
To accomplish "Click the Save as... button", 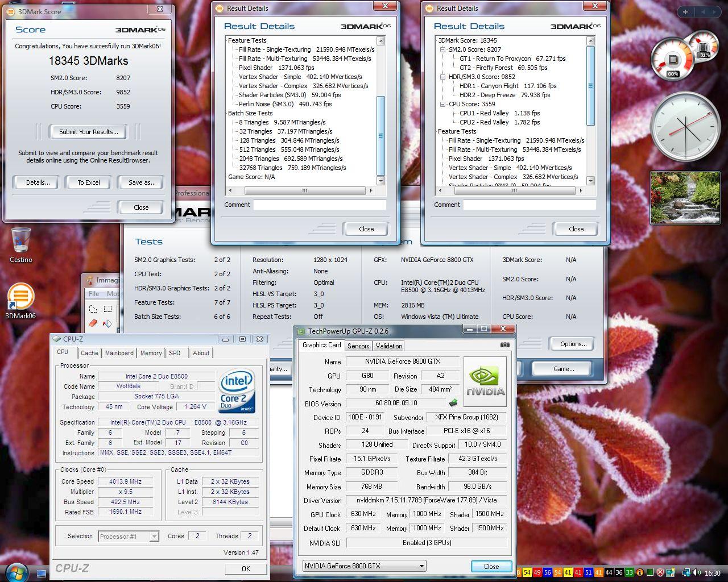I will 142,182.
